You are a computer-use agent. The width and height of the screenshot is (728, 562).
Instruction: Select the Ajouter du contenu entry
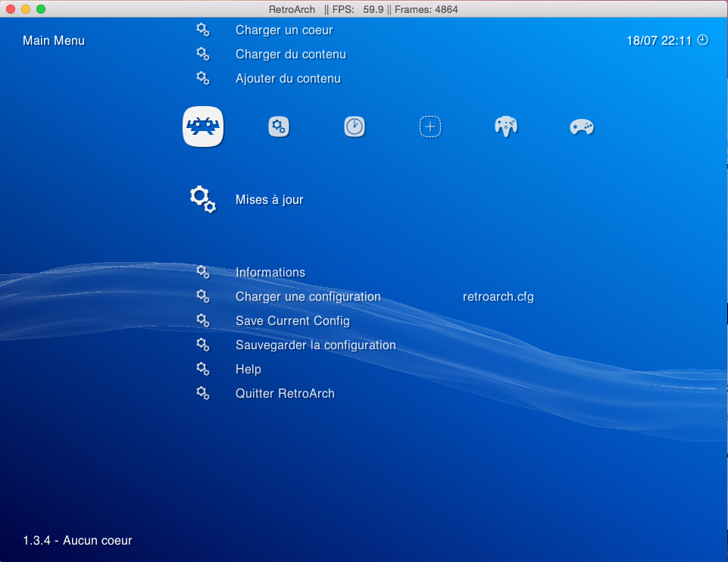tap(288, 79)
